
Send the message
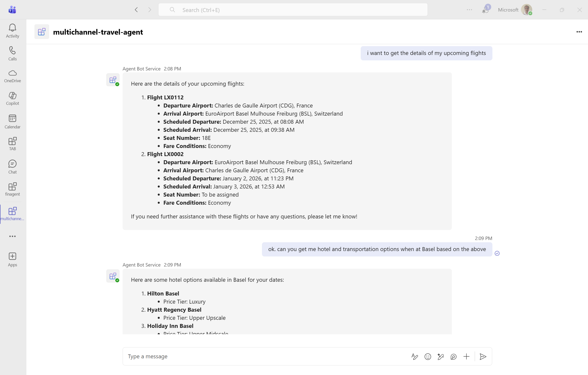pos(483,356)
